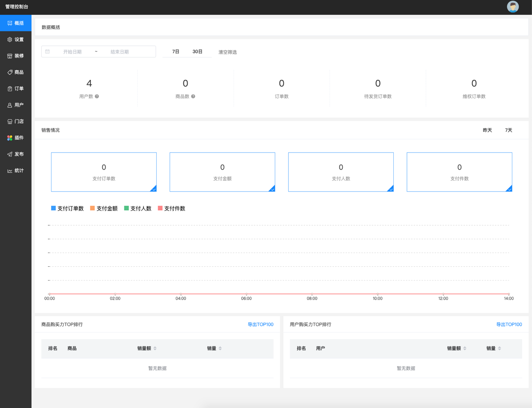Click the 发布 paper plane icon
Image resolution: width=532 pixels, height=408 pixels.
10,154
